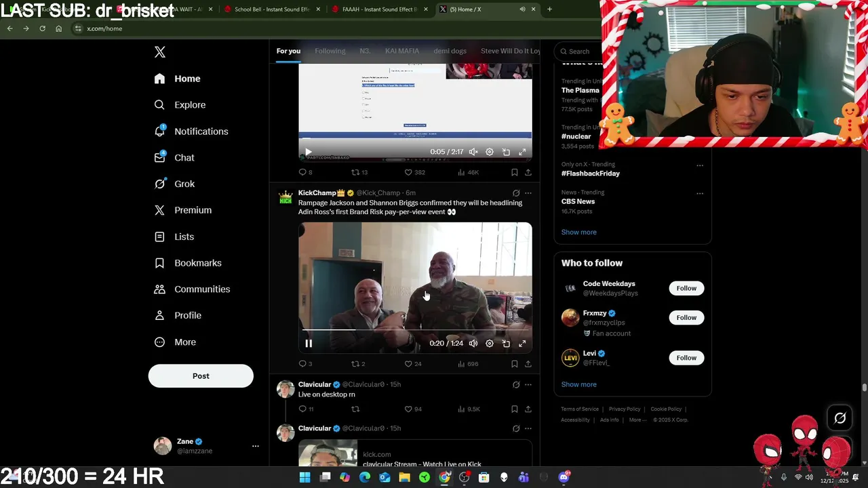Open more options for CBS News trend
The width and height of the screenshot is (868, 488).
tap(700, 192)
